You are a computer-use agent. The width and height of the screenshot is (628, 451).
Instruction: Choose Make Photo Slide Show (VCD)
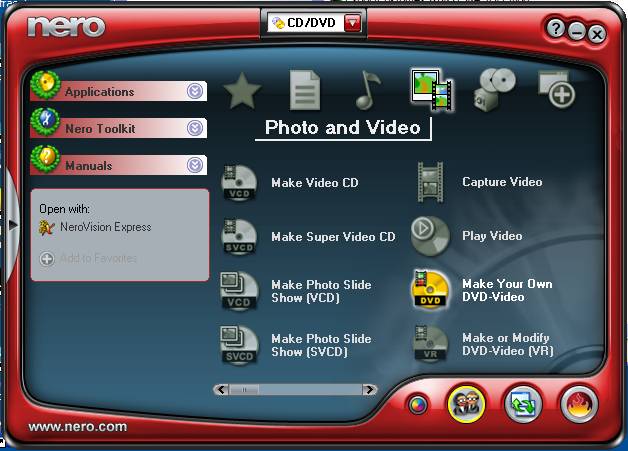321,291
